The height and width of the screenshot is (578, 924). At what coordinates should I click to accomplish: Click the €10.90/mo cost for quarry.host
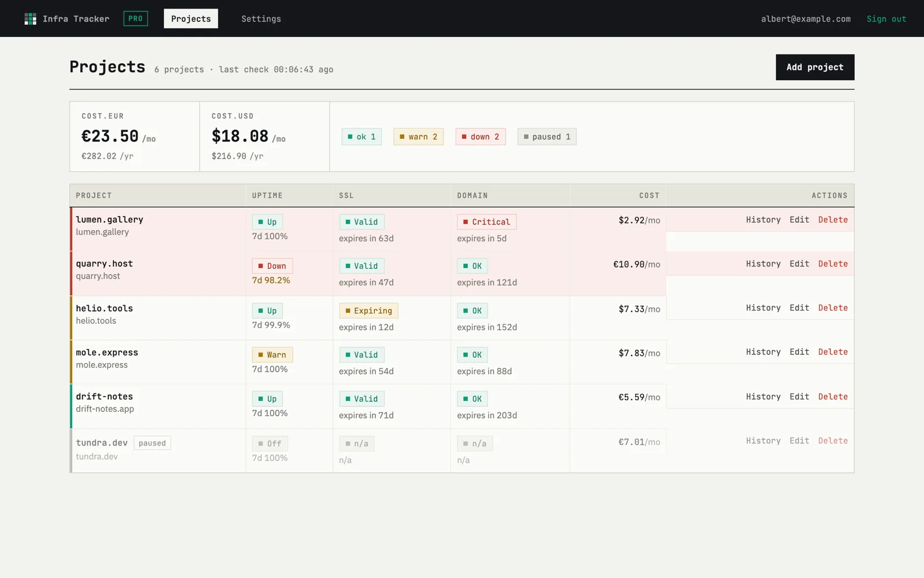click(x=636, y=264)
